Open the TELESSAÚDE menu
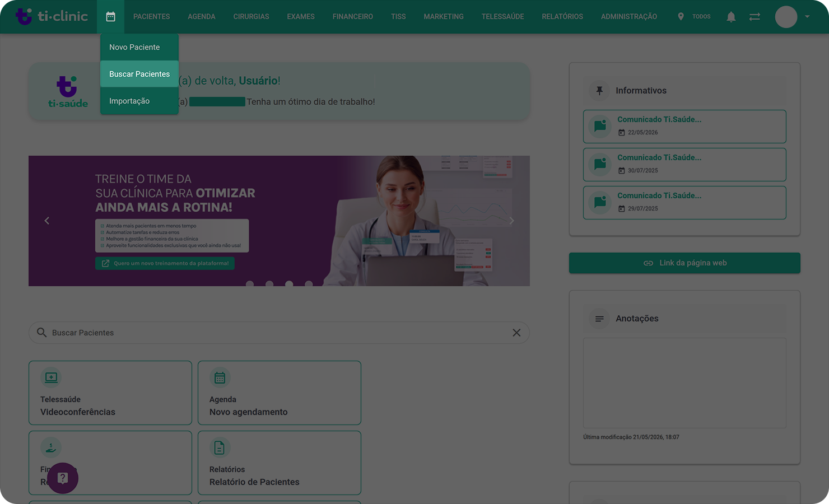This screenshot has width=829, height=504. pos(503,17)
